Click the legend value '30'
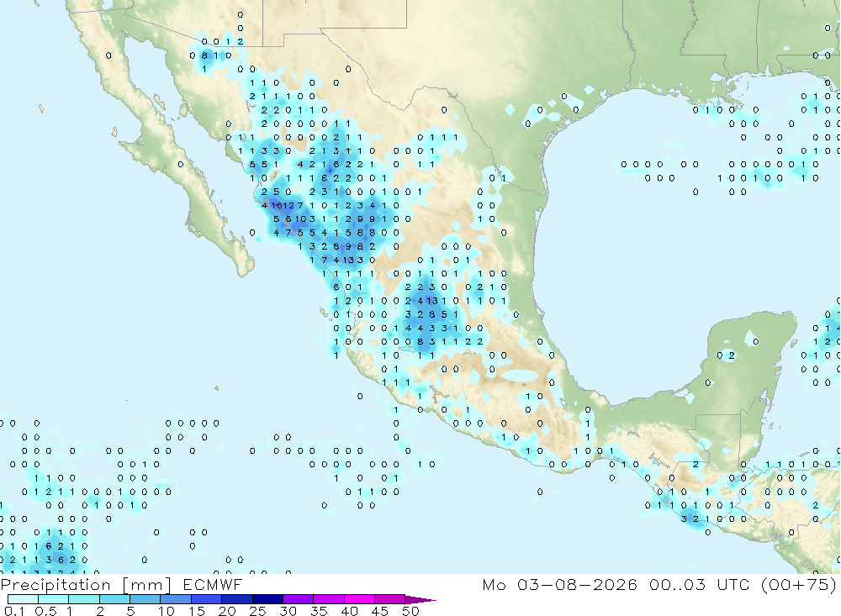841x616 pixels. [288, 611]
